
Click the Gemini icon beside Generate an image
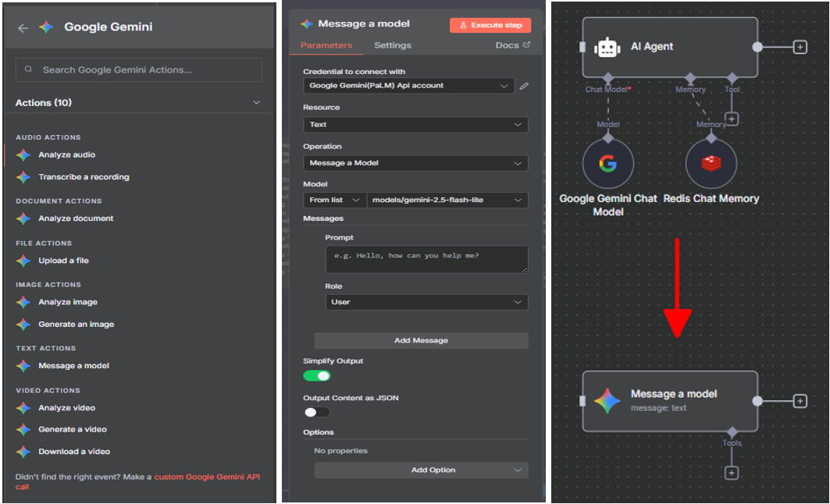click(23, 325)
